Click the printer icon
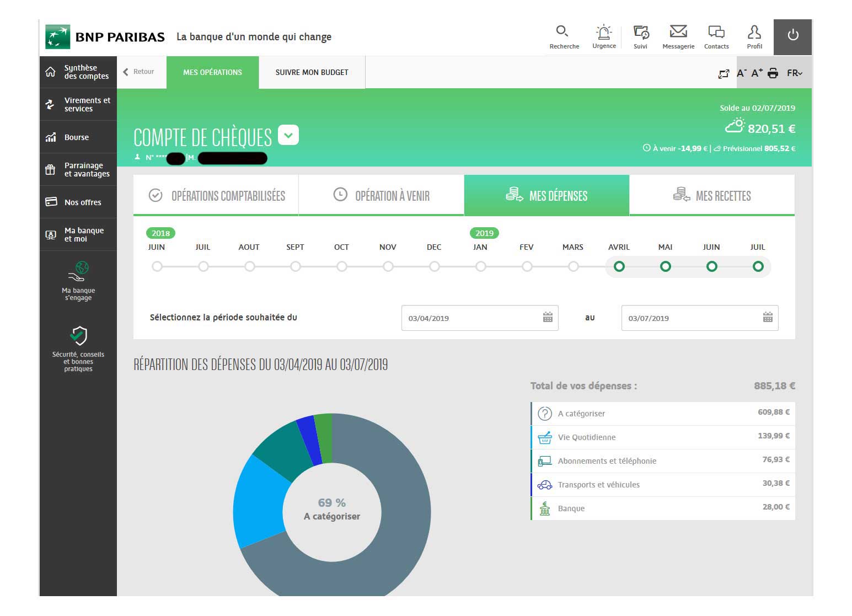This screenshot has height=616, width=852. pos(773,73)
